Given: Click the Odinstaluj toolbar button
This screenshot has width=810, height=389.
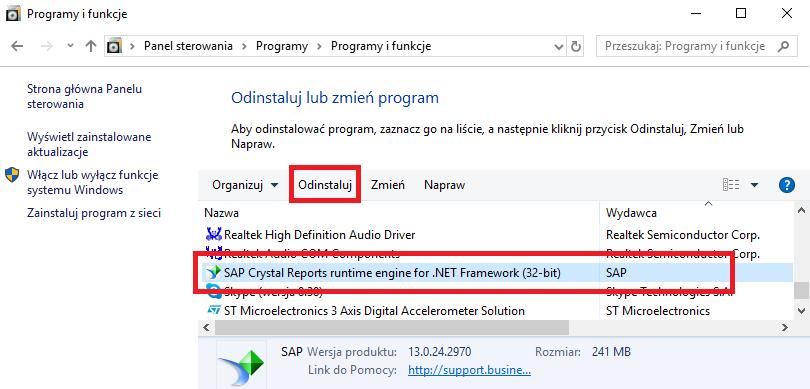Looking at the screenshot, I should click(x=325, y=185).
